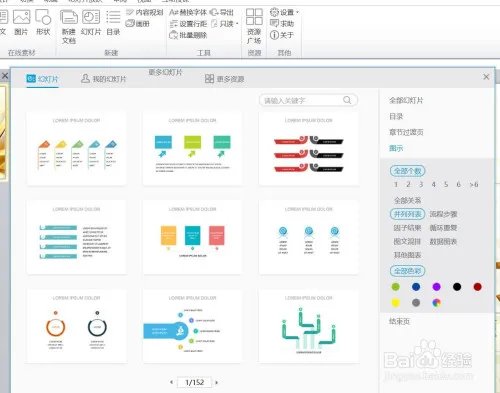Image resolution: width=500 pixels, height=393 pixels.
Task: Pick the black color swatch
Action: 457,287
